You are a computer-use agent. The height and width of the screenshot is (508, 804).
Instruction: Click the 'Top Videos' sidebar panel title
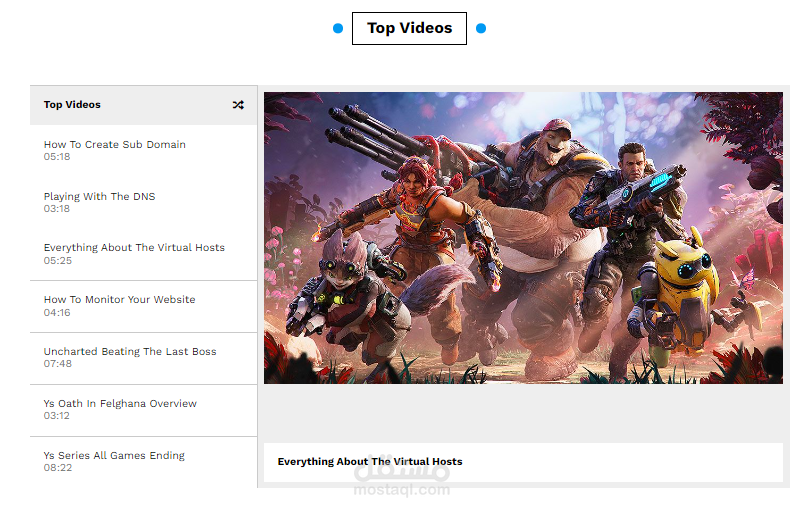click(x=72, y=105)
